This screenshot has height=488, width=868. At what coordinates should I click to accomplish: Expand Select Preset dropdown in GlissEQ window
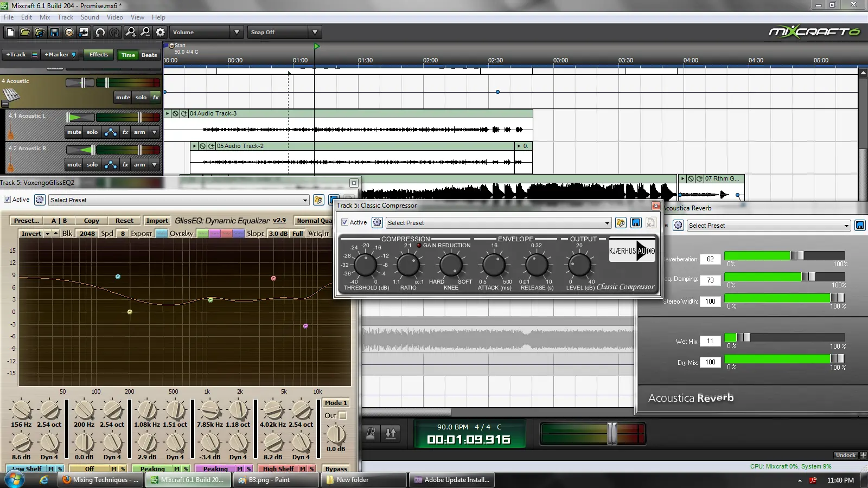pyautogui.click(x=305, y=200)
